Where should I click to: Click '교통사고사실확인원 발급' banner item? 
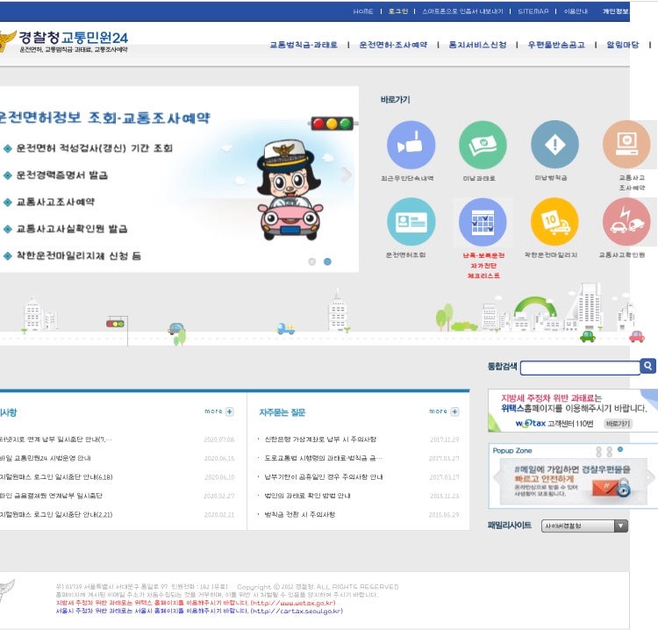pos(72,229)
